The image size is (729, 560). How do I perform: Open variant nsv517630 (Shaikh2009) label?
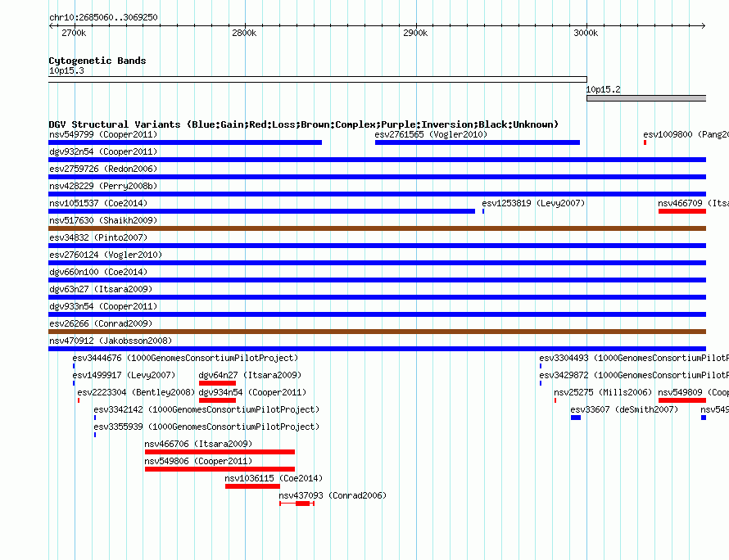pos(103,220)
